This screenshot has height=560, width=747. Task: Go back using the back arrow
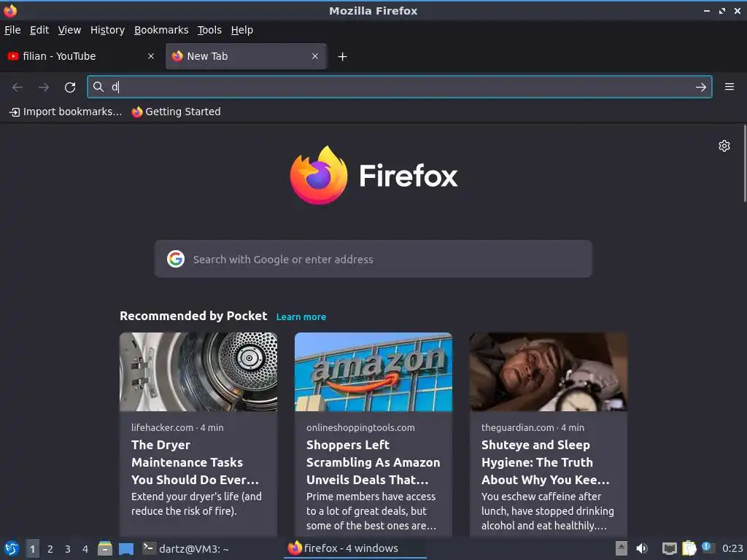tap(18, 87)
